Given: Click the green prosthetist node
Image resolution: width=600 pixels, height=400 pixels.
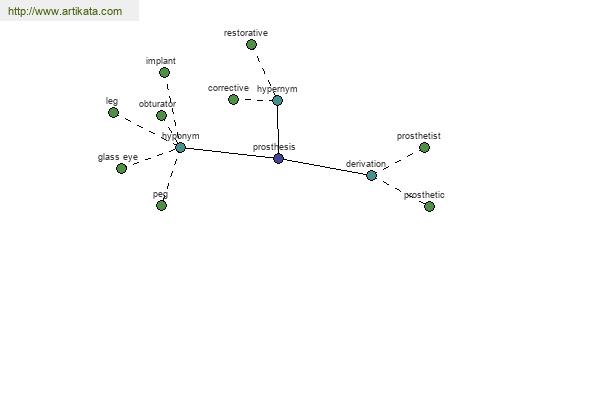Looking at the screenshot, I should point(424,147).
